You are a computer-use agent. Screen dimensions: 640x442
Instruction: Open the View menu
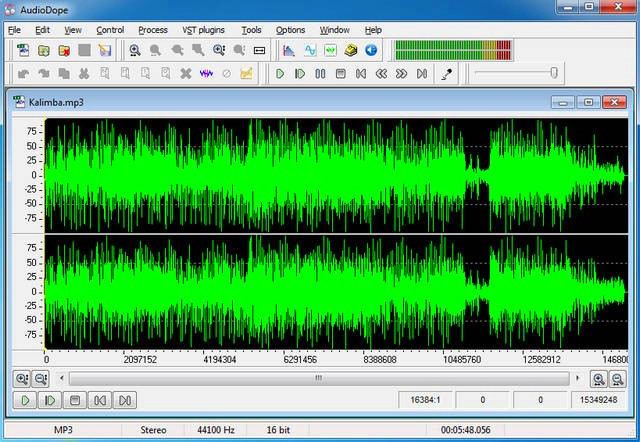[x=73, y=30]
